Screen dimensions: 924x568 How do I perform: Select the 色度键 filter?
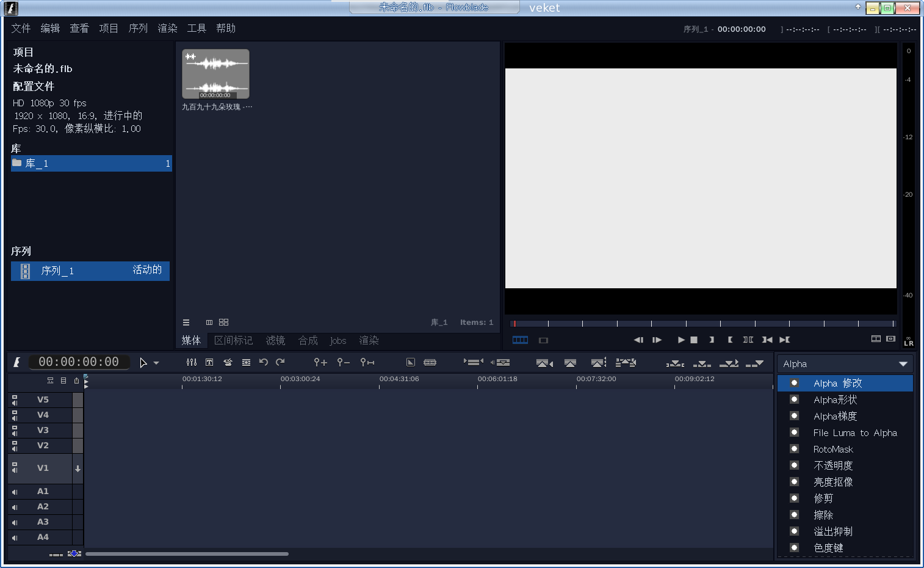click(x=845, y=548)
